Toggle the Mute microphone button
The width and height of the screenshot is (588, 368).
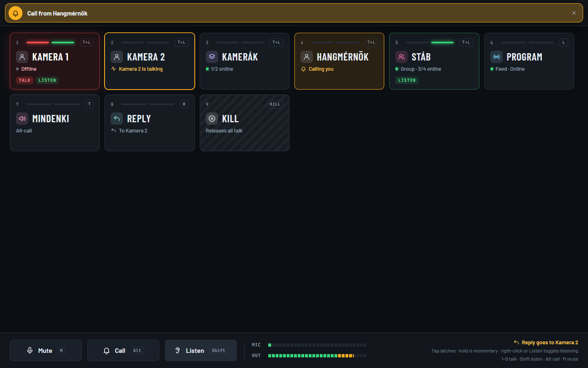click(46, 350)
